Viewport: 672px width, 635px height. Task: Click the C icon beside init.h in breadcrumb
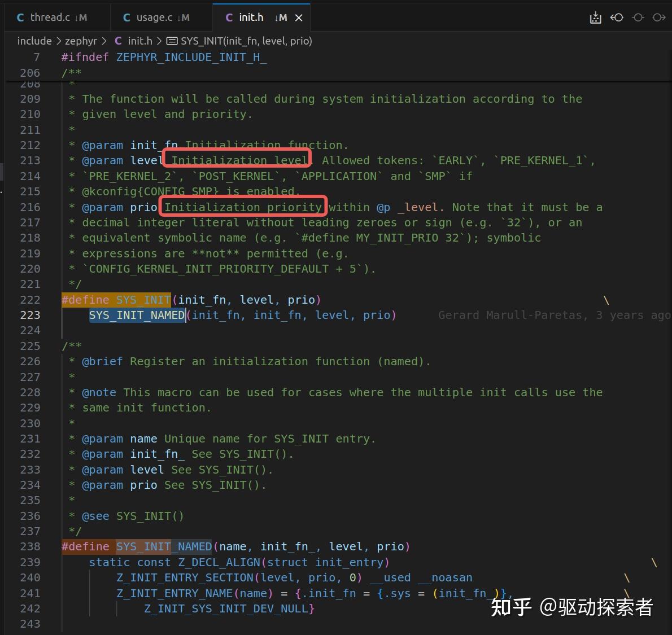click(x=118, y=41)
